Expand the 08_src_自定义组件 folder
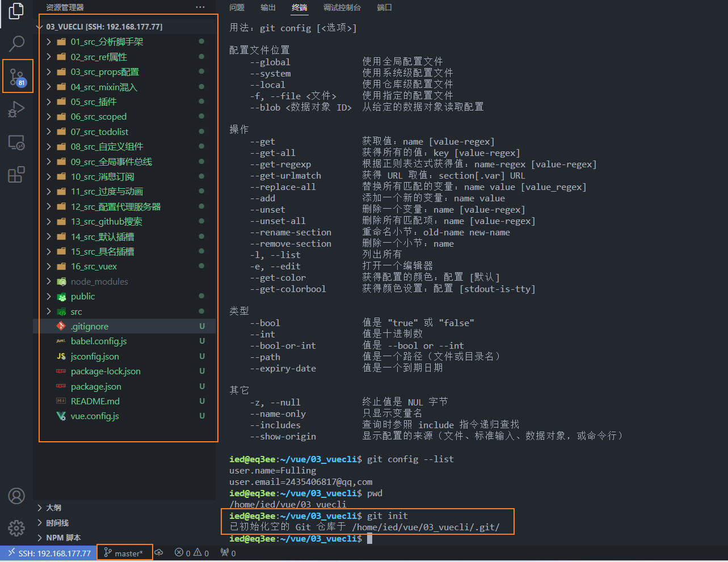This screenshot has height=562, width=728. (x=124, y=146)
